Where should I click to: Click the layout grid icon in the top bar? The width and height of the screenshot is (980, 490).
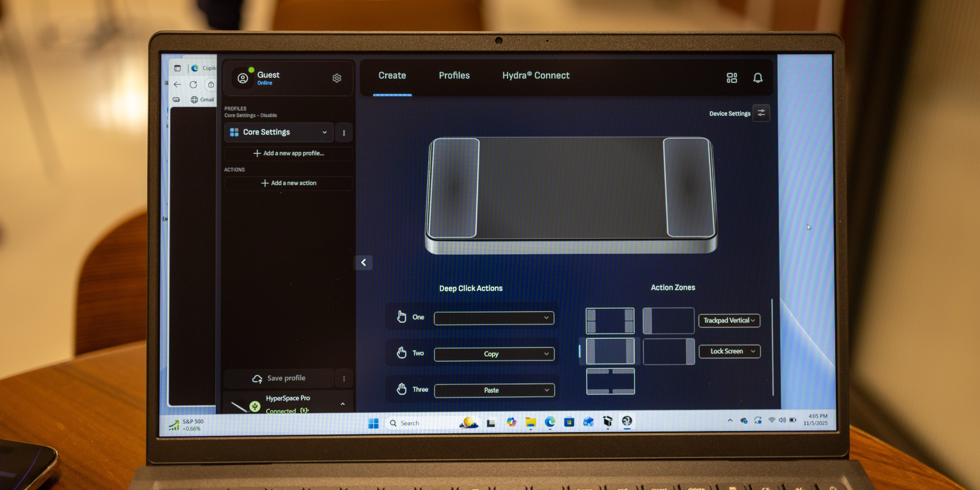pyautogui.click(x=732, y=78)
